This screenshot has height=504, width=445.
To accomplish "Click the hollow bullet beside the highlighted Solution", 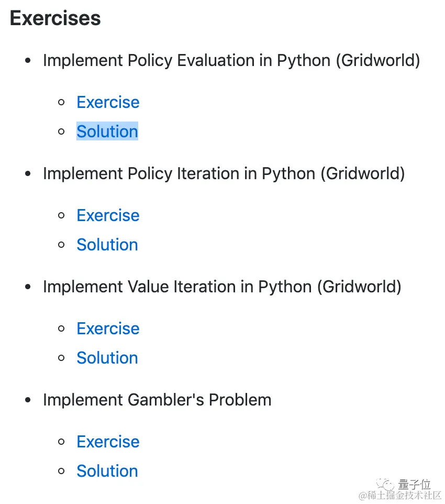I will coord(62,132).
